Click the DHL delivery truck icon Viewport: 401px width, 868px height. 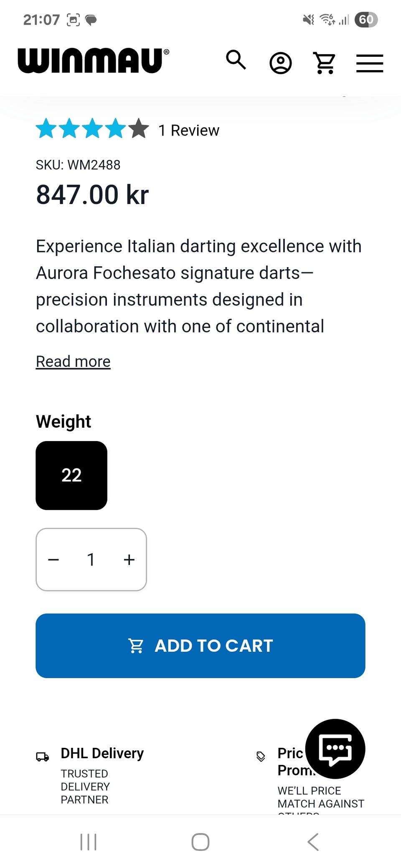(43, 757)
